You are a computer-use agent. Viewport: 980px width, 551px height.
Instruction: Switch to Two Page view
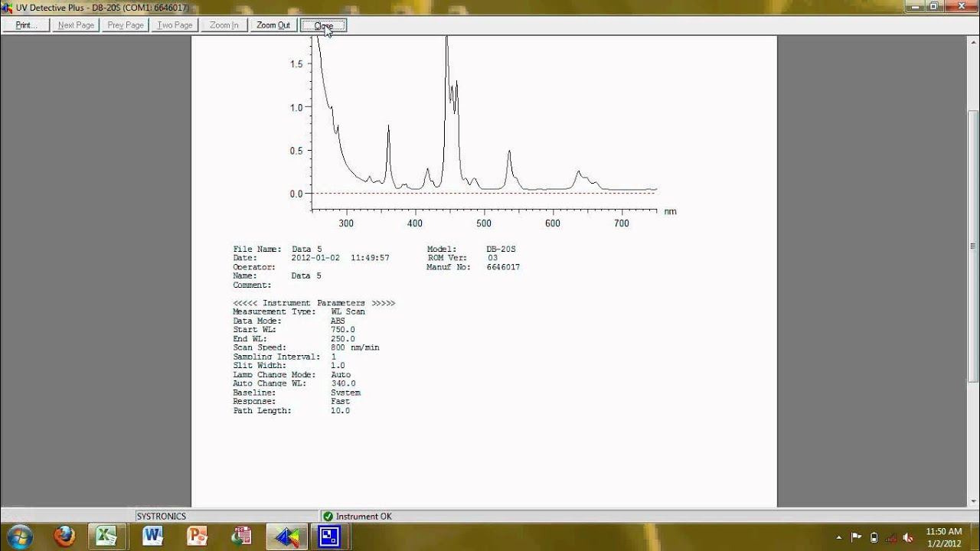coord(175,25)
